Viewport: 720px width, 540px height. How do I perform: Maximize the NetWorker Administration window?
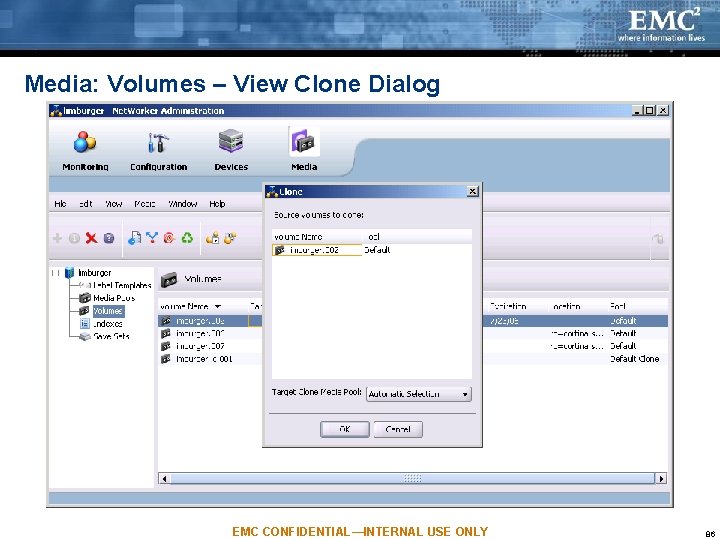[x=649, y=111]
